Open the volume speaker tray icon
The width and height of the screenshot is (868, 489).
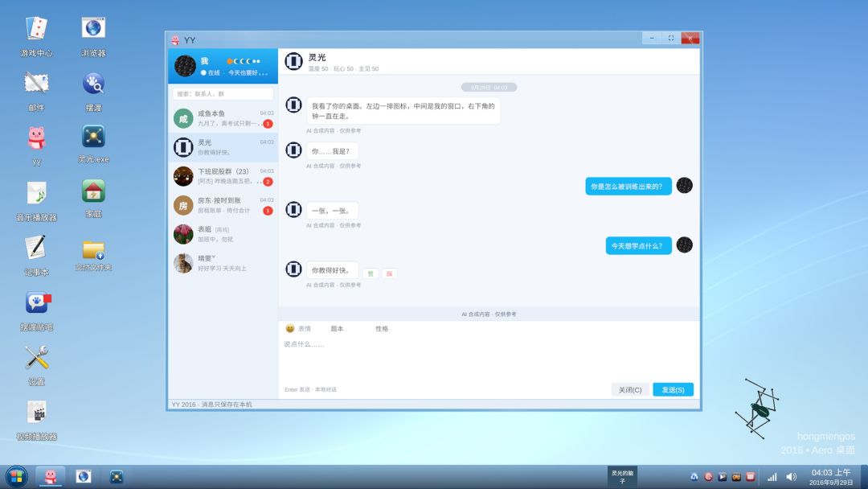click(792, 477)
